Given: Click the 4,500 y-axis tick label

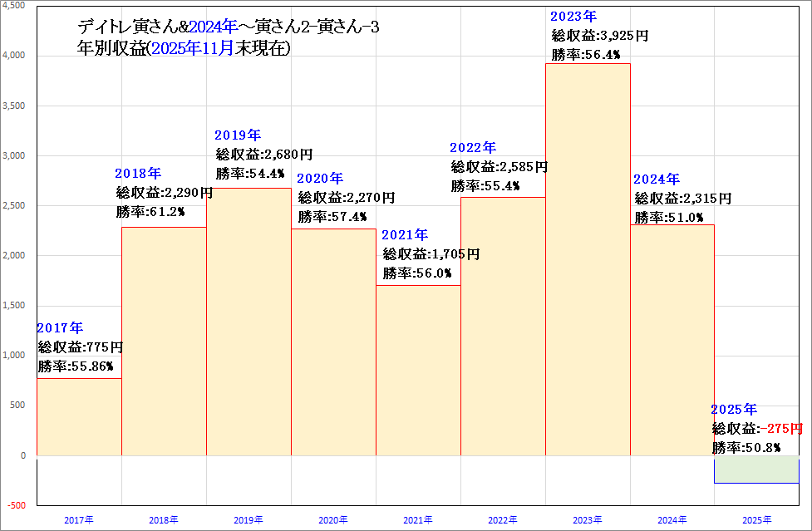Looking at the screenshot, I should pos(14,5).
